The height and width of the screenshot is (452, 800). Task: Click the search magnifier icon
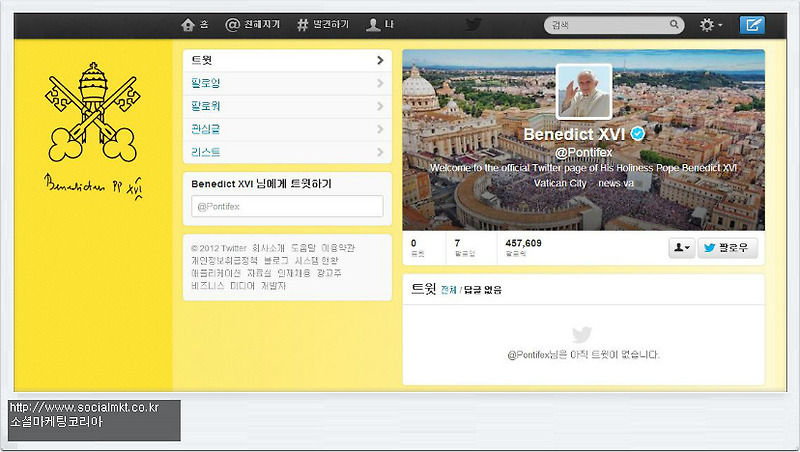click(x=674, y=24)
